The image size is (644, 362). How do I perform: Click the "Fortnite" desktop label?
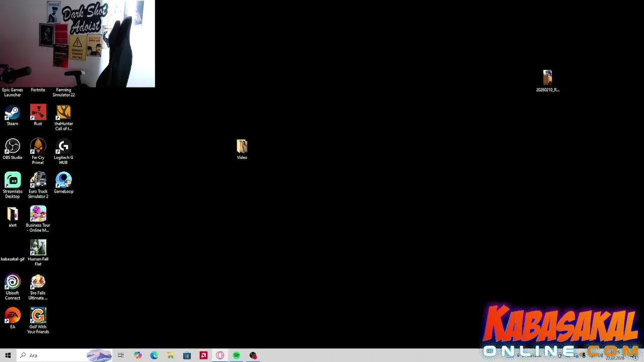coord(38,90)
